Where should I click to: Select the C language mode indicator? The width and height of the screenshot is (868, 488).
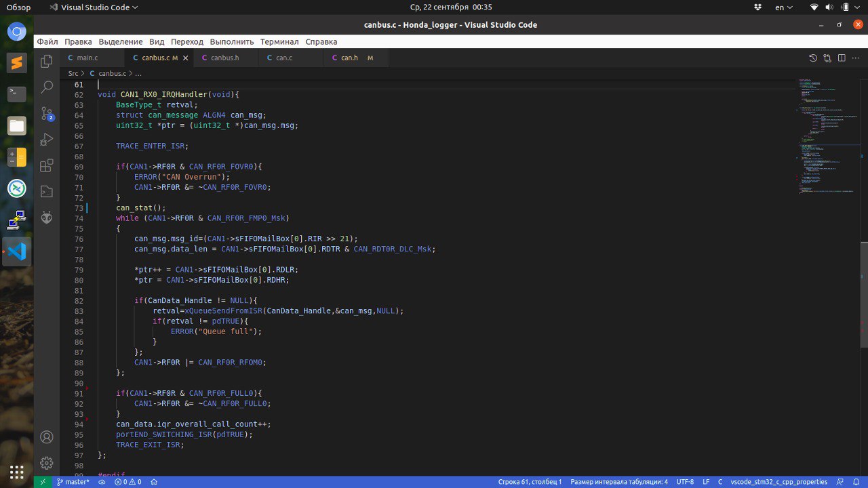(x=721, y=482)
